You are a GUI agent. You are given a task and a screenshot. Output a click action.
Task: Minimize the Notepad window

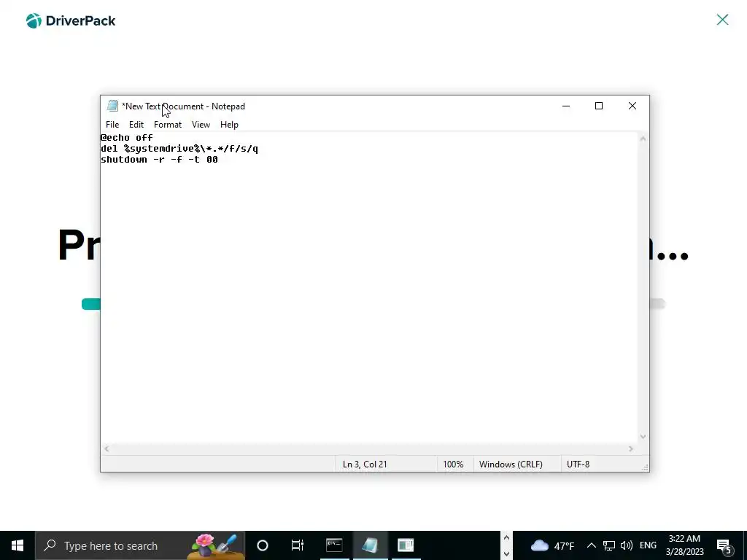pos(566,106)
